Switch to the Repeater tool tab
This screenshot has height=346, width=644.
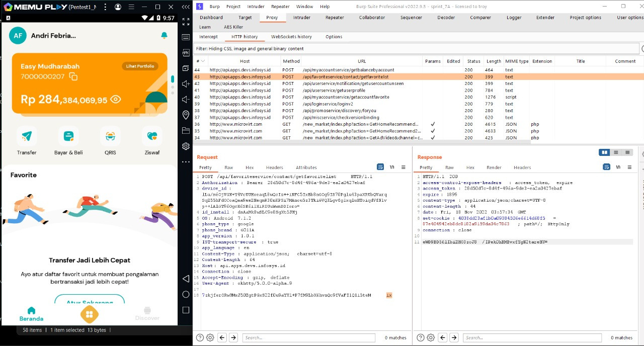[335, 18]
